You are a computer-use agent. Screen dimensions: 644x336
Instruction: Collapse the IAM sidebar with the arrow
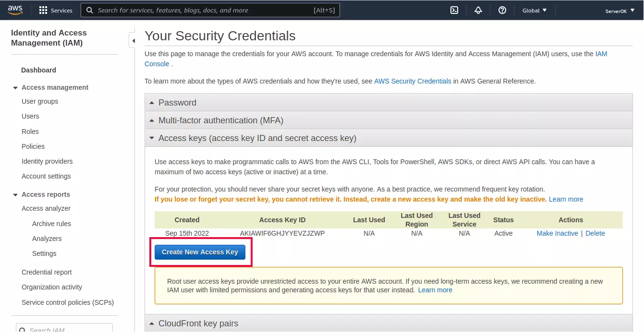[x=133, y=41]
